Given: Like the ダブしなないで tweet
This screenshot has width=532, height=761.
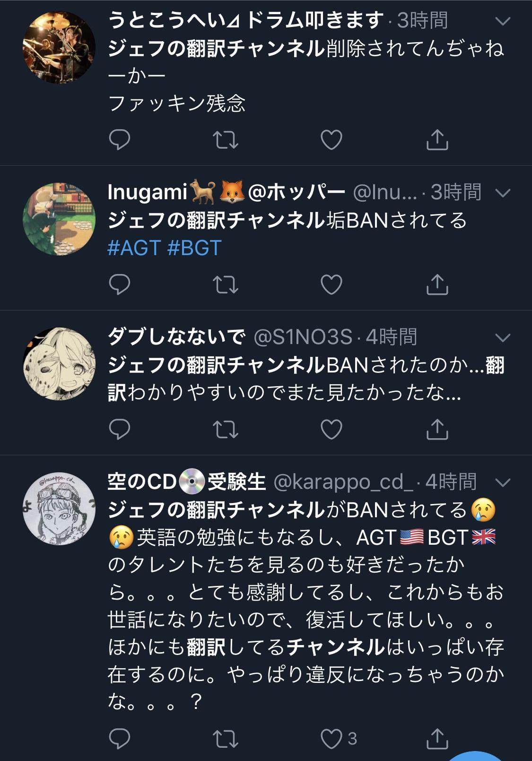Looking at the screenshot, I should coord(331,429).
